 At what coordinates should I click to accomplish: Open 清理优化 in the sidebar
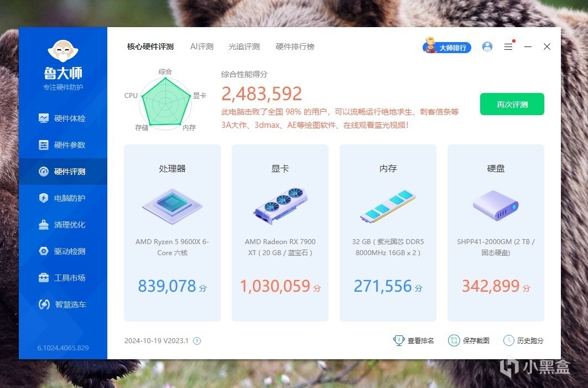pyautogui.click(x=63, y=225)
